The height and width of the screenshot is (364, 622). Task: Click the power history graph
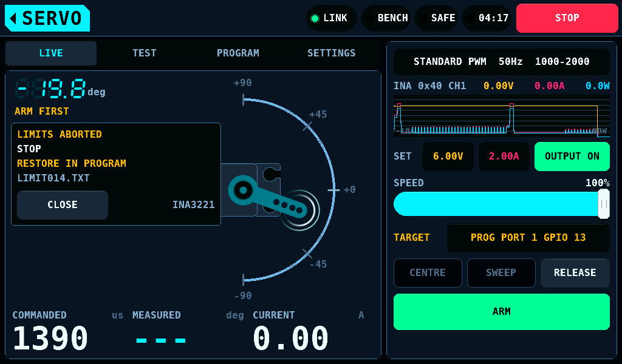point(501,116)
